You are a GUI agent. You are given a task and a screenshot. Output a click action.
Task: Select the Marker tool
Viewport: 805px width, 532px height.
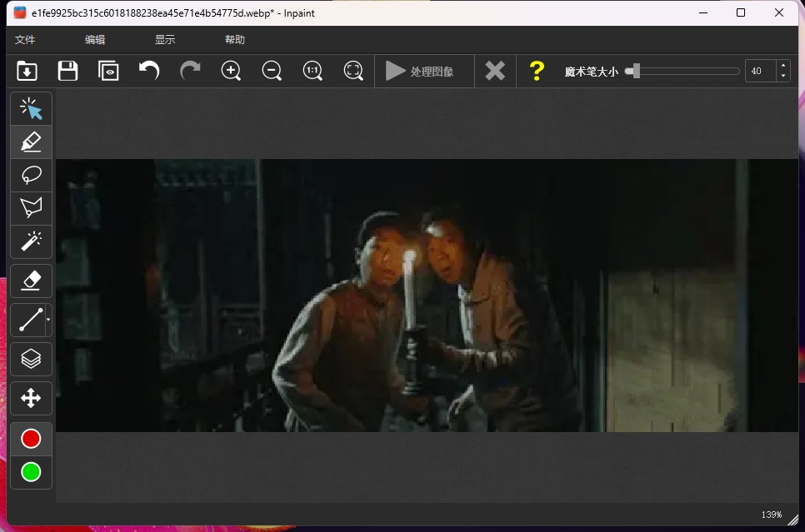(31, 142)
